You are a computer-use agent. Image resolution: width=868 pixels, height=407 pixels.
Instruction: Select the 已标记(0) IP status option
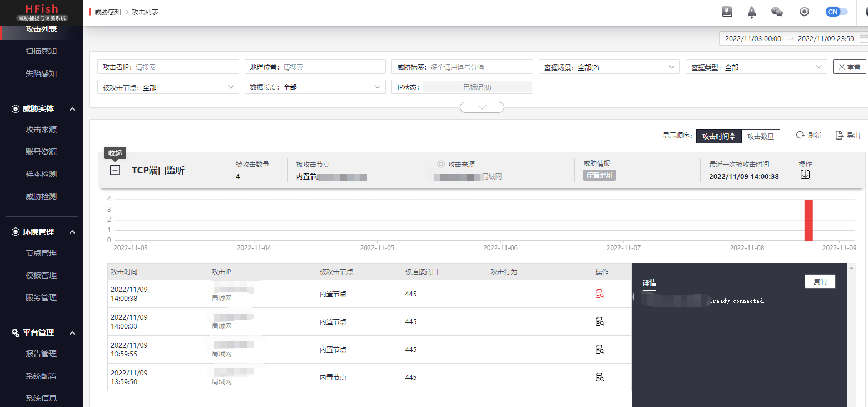(477, 87)
